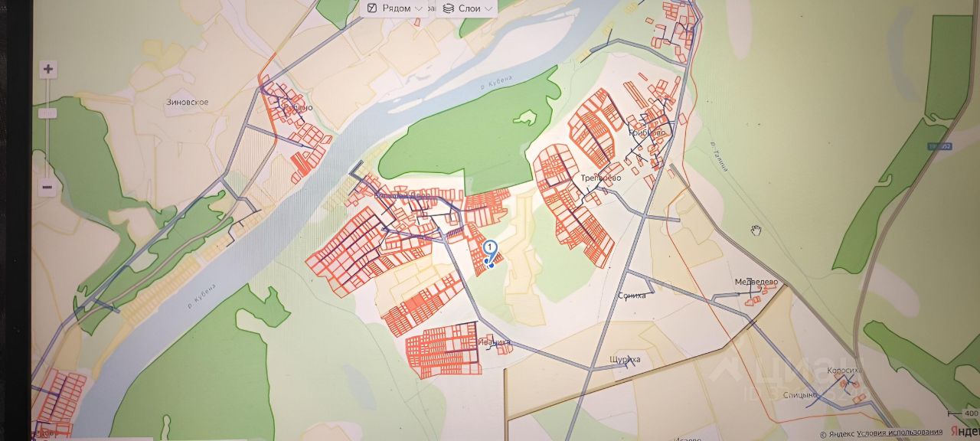Click the Треплево village label
Screen dimensions: 980x441
pyautogui.click(x=600, y=178)
